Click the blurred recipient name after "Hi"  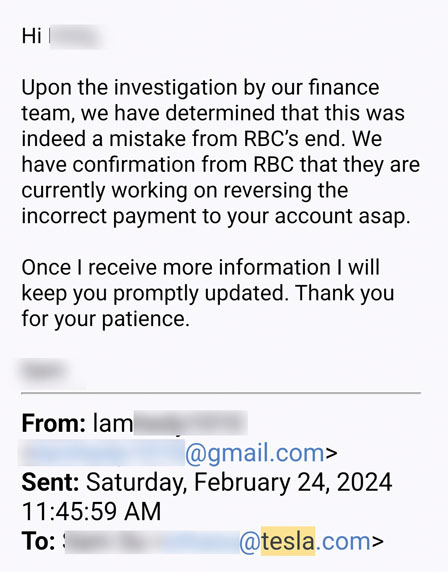tap(76, 36)
